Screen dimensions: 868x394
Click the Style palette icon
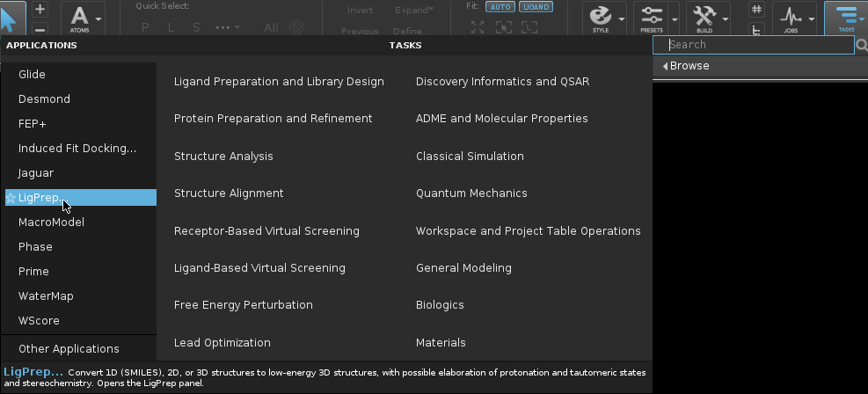tap(601, 16)
